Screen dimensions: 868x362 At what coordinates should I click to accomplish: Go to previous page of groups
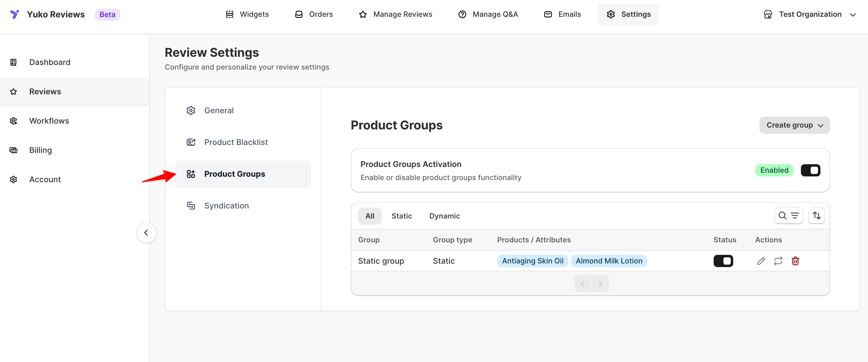(583, 283)
